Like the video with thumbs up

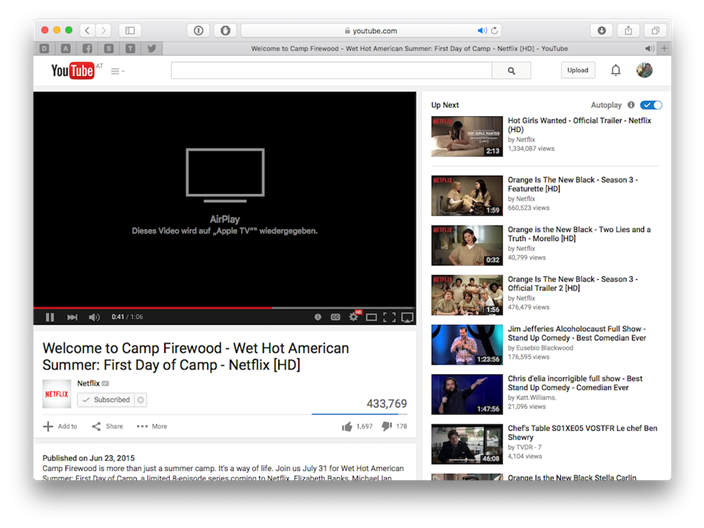(x=357, y=426)
